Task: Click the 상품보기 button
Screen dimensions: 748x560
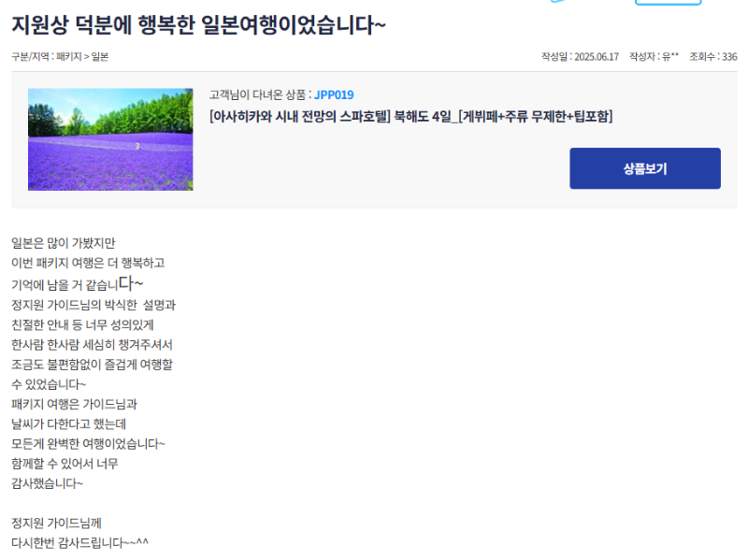Action: [x=645, y=168]
